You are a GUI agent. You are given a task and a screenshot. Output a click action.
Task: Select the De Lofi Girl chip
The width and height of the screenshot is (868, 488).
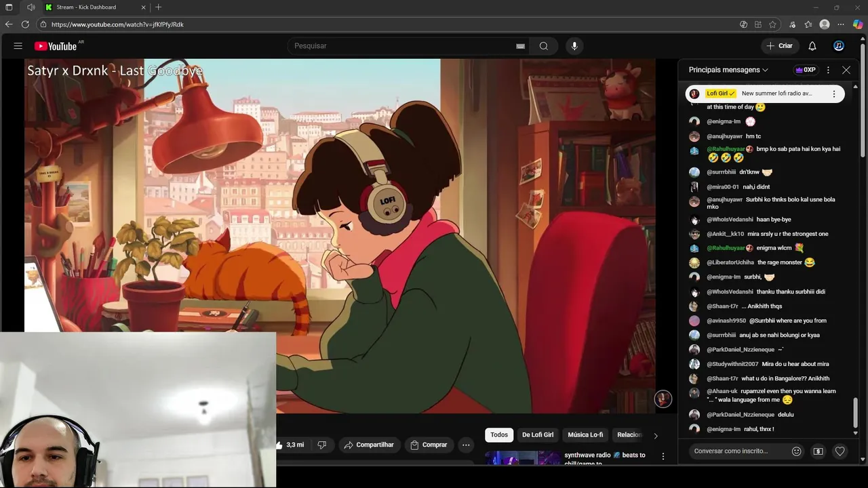(538, 435)
